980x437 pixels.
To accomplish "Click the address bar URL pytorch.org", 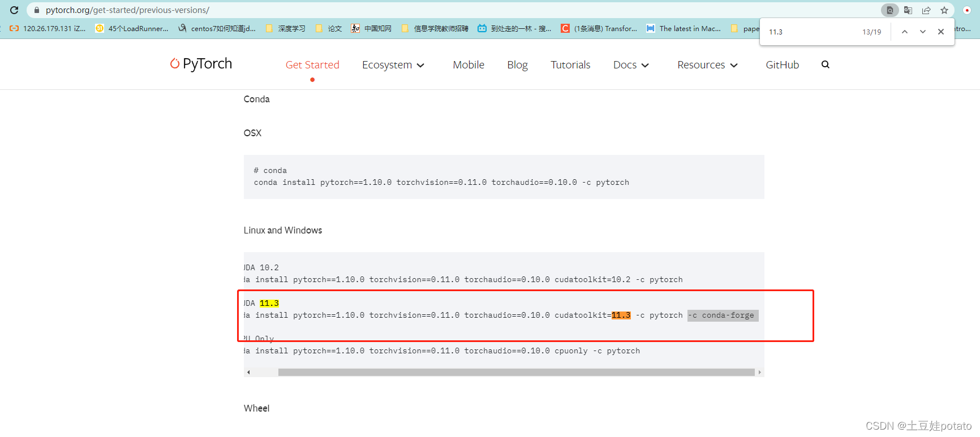I will click(x=127, y=10).
